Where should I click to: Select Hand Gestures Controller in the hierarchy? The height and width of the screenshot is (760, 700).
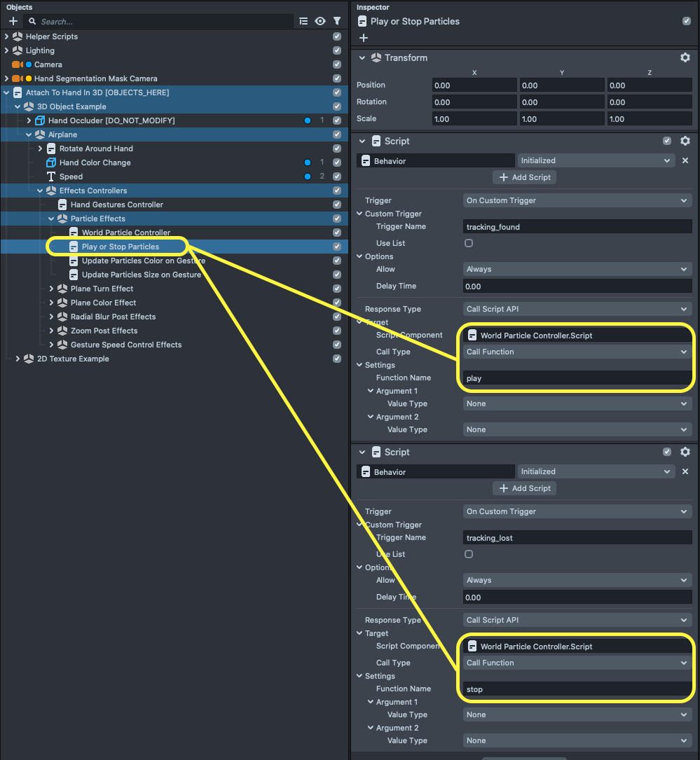click(116, 205)
